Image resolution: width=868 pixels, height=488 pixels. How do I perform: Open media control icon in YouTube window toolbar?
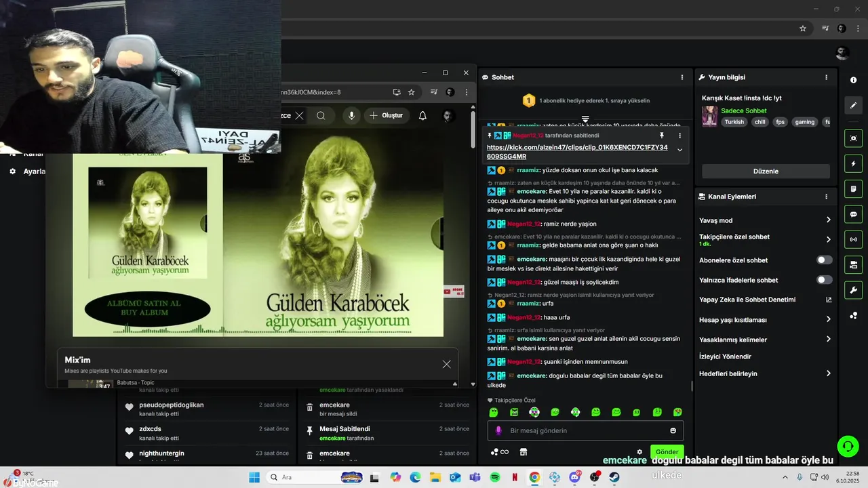[x=434, y=92]
